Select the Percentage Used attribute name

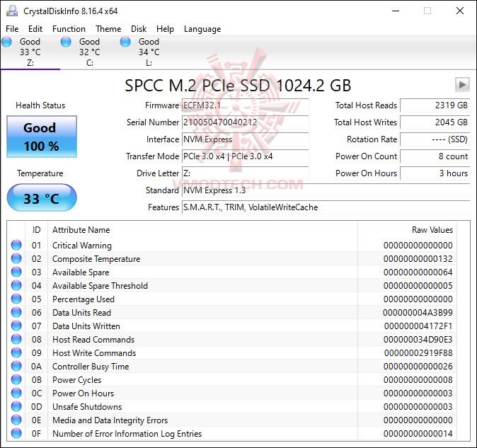coord(84,299)
